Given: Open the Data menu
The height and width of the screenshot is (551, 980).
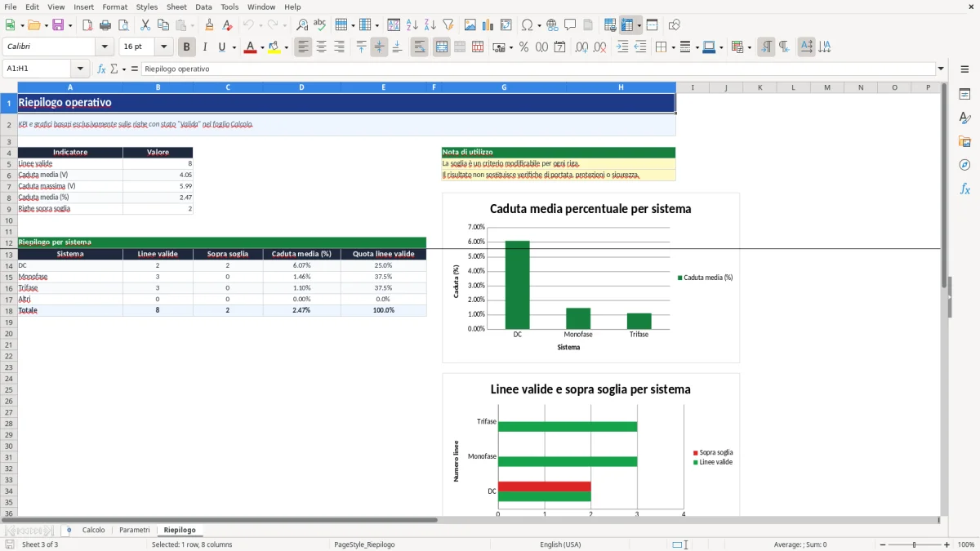Looking at the screenshot, I should 203,7.
